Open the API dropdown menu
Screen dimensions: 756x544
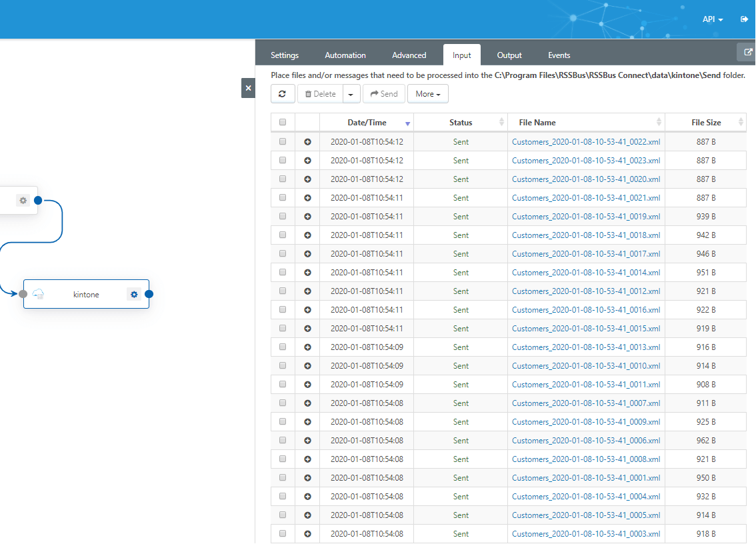[x=712, y=19]
